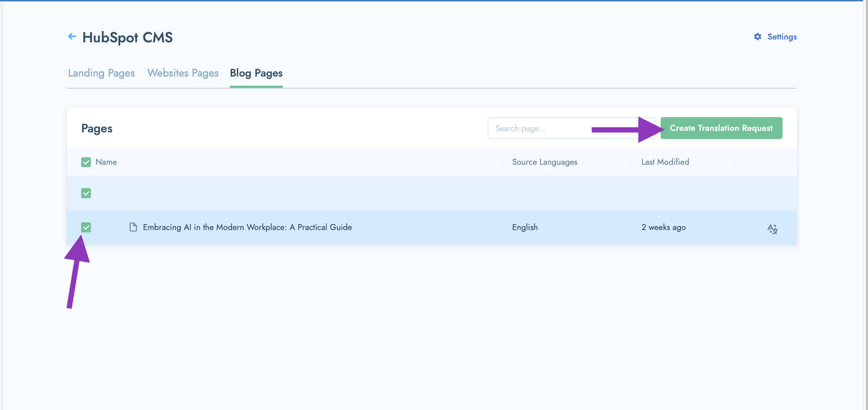The height and width of the screenshot is (410, 868).
Task: Click the translate icon on Embracing AI row
Action: [772, 229]
